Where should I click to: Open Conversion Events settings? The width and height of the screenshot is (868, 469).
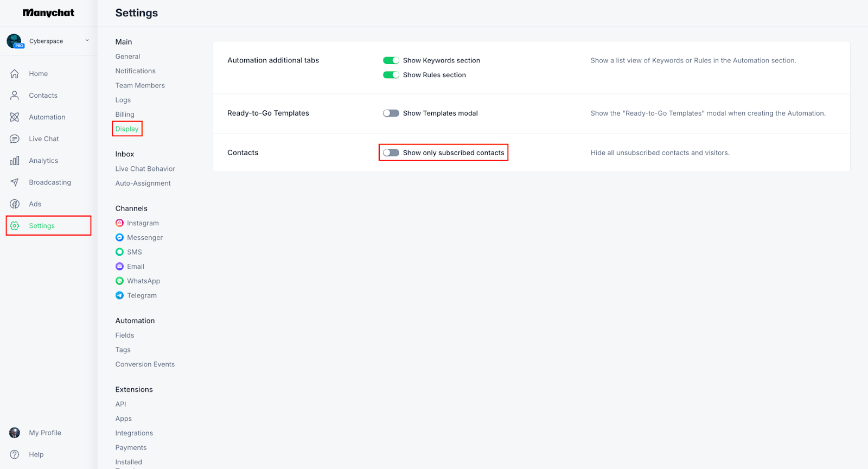click(145, 365)
